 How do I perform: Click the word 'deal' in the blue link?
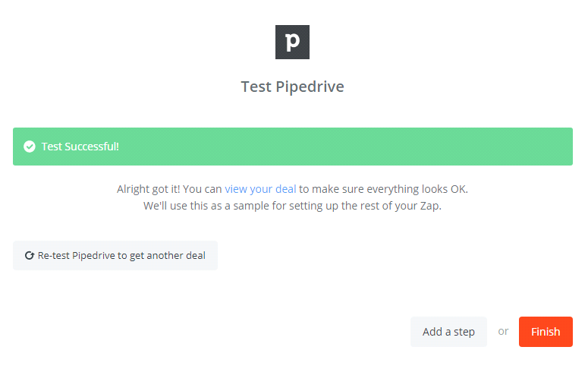pos(285,188)
